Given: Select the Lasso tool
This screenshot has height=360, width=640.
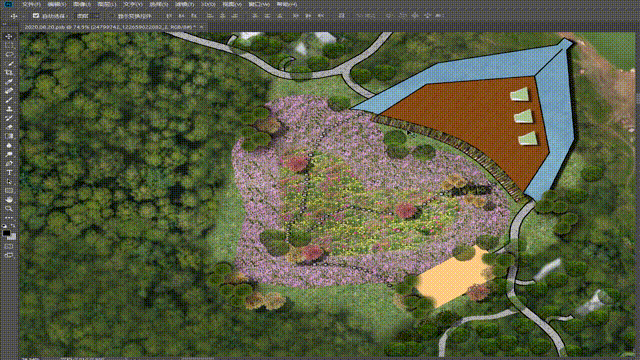Looking at the screenshot, I should (x=9, y=55).
